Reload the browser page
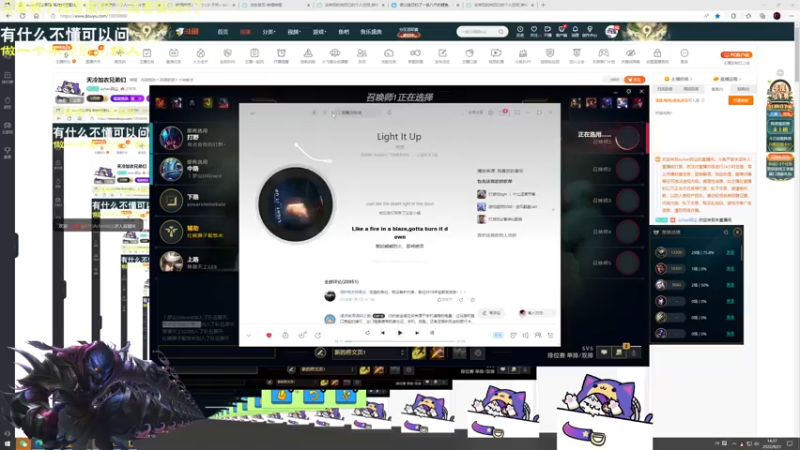The height and width of the screenshot is (450, 800). (x=22, y=16)
